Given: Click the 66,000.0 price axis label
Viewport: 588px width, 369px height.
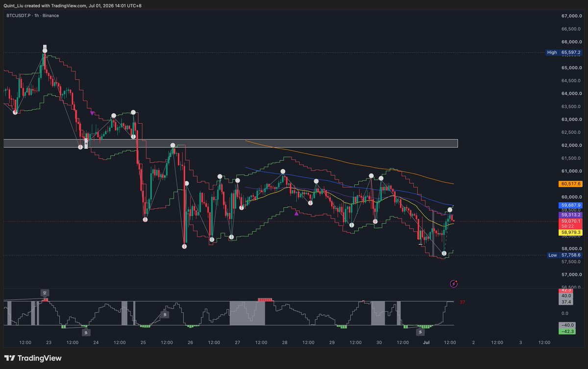Looking at the screenshot, I should (x=571, y=42).
